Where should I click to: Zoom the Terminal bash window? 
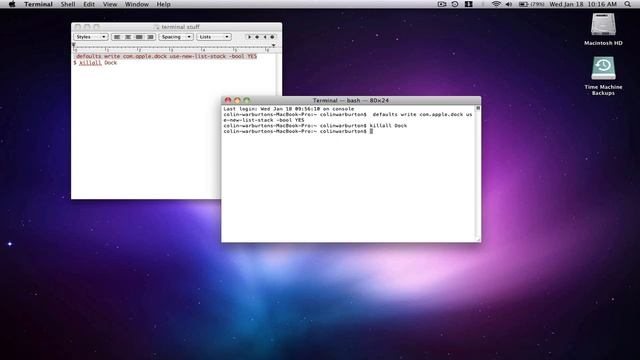click(247, 100)
